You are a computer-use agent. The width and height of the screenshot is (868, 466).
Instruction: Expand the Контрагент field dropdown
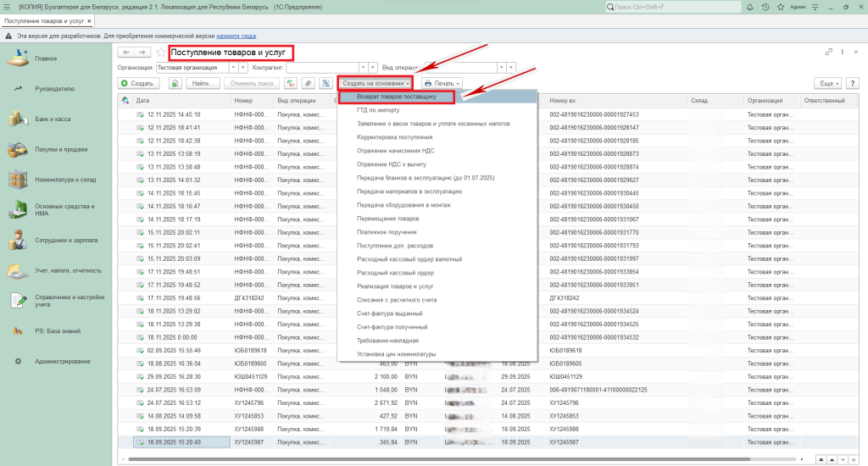pos(364,67)
